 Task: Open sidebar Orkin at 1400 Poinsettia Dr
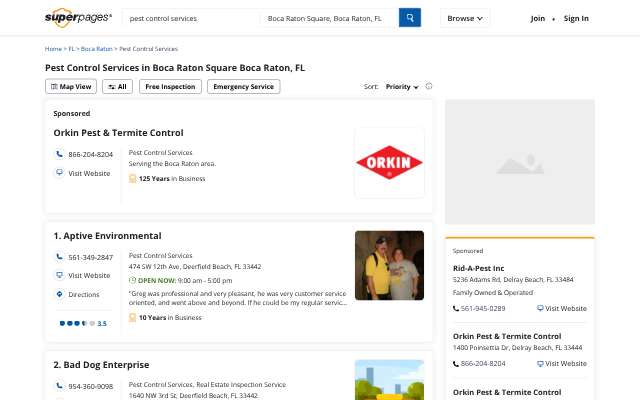507,336
